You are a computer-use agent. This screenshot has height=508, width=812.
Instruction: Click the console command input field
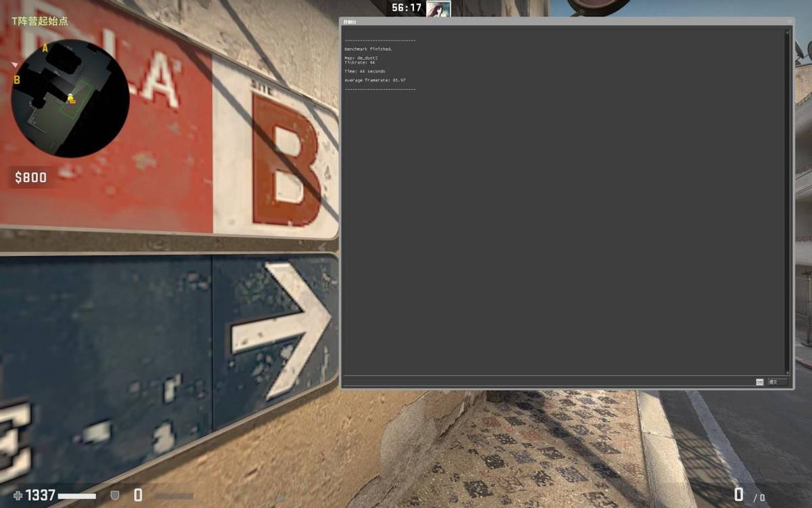(548, 382)
